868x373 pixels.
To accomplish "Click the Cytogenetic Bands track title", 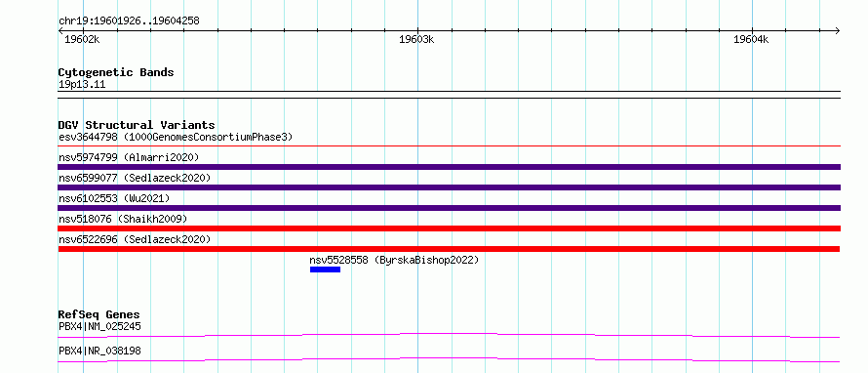I will pos(116,72).
